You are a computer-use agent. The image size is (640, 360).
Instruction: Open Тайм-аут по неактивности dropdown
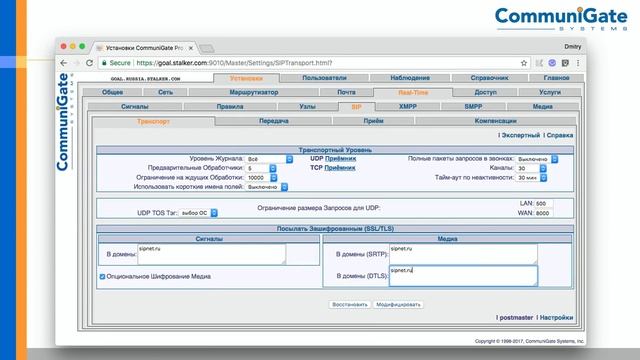[531, 178]
